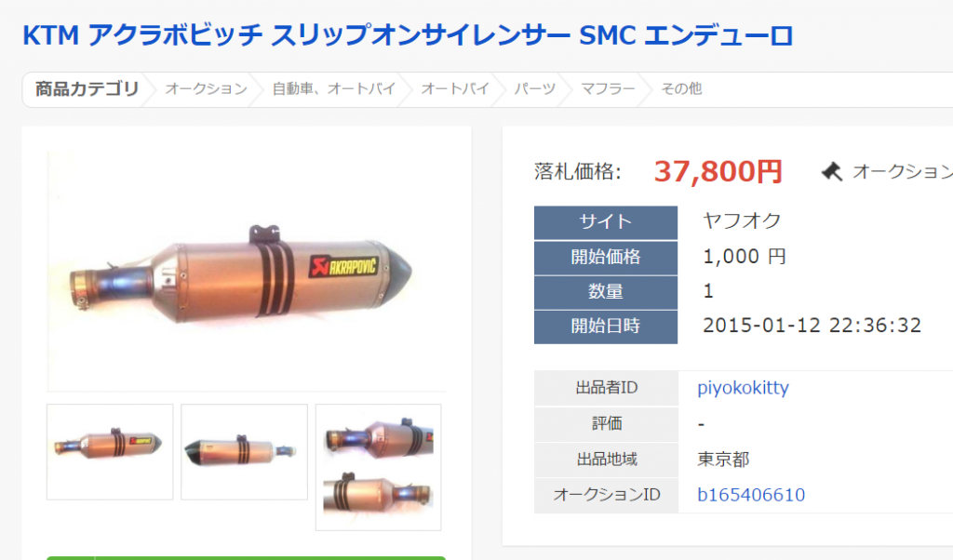This screenshot has width=953, height=560.
Task: Select the 商品カテゴリ breadcrumb label
Action: (87, 89)
